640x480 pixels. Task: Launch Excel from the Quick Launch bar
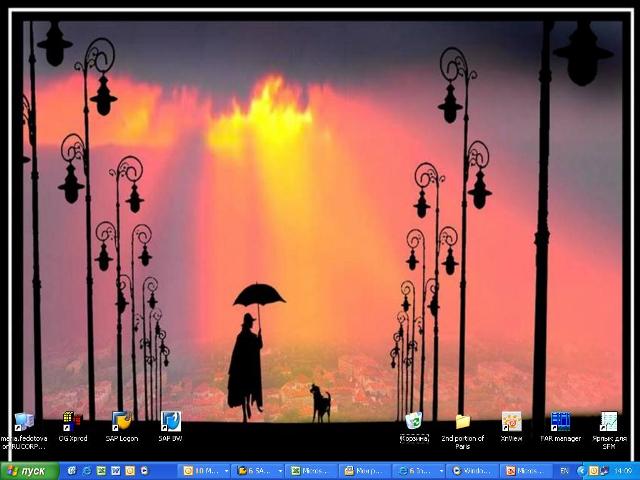click(101, 471)
